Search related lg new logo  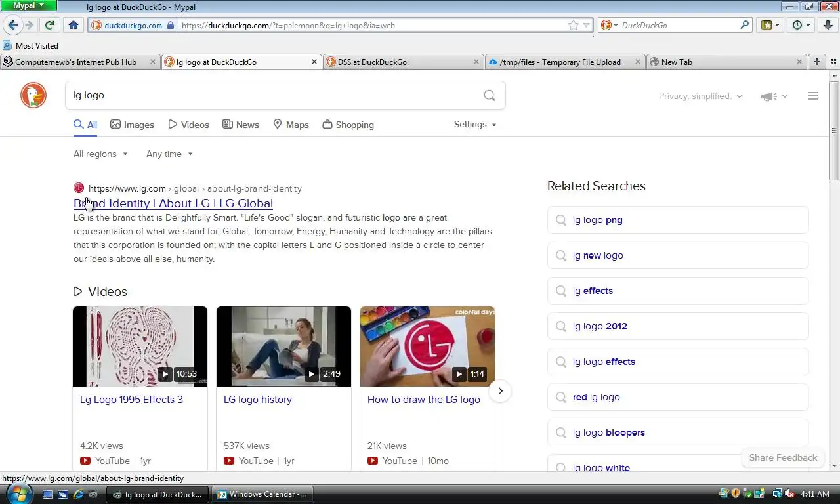pos(678,255)
